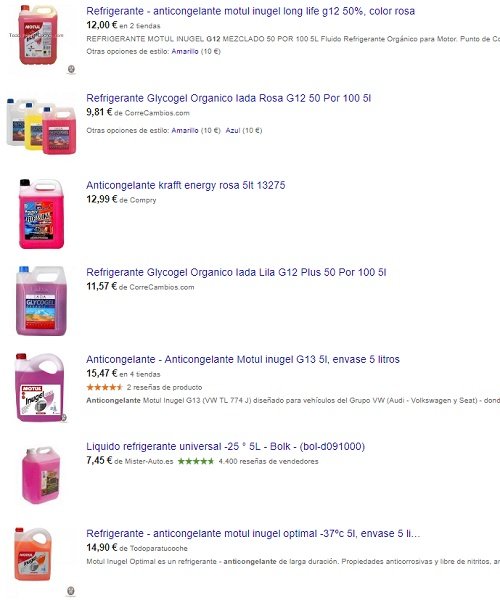Choose Amarillo style for Glycogel Rosa listing
Screen dimensions: 500x603
185,130
